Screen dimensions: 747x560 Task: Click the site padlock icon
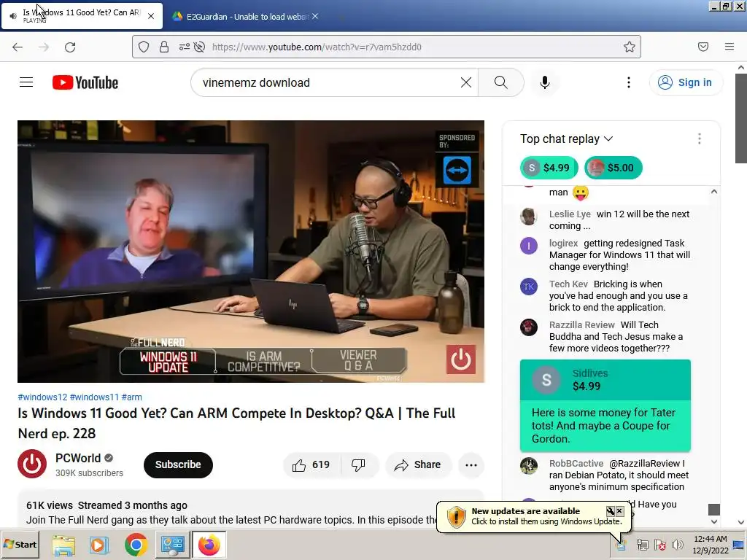pos(164,47)
